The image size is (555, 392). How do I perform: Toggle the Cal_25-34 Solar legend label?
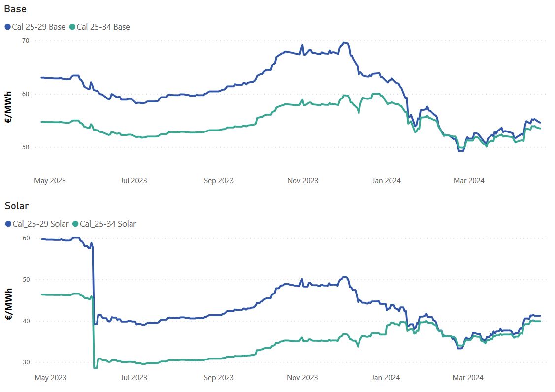pyautogui.click(x=108, y=224)
